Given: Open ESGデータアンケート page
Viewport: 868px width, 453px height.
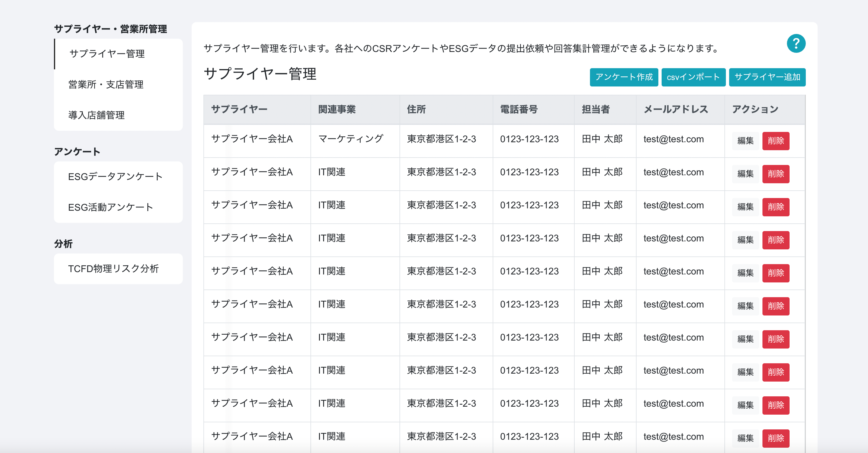Looking at the screenshot, I should (x=115, y=176).
